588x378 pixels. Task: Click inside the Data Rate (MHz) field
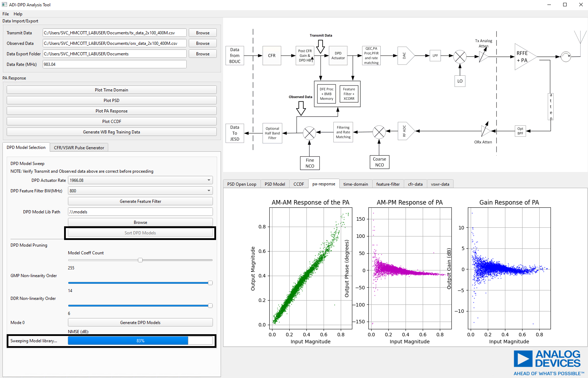[x=115, y=64]
